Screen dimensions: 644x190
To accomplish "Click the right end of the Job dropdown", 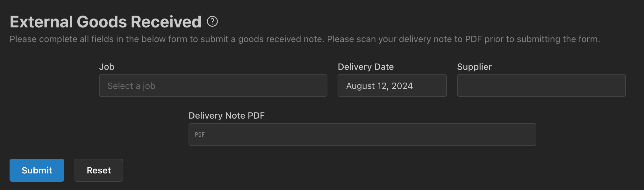I will pos(318,85).
